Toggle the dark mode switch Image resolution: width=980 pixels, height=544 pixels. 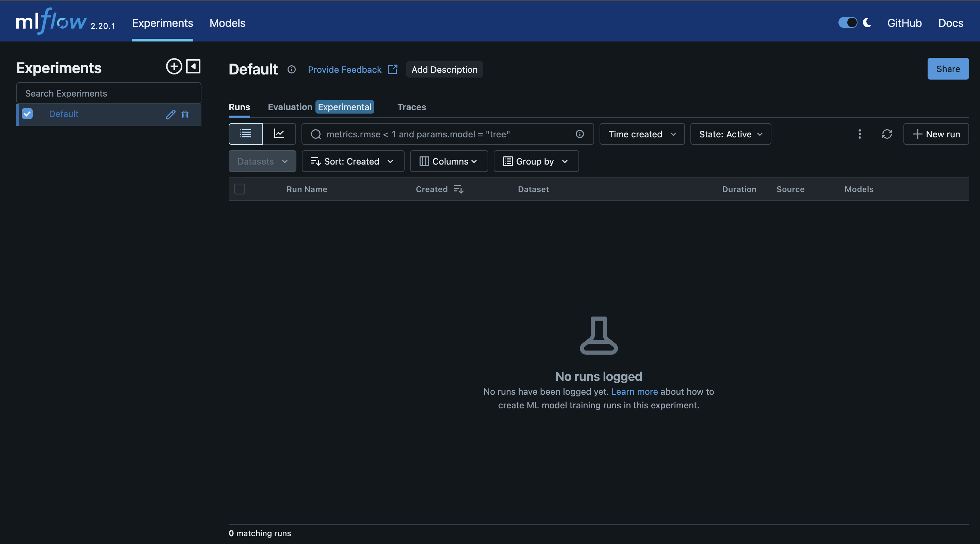tap(847, 23)
